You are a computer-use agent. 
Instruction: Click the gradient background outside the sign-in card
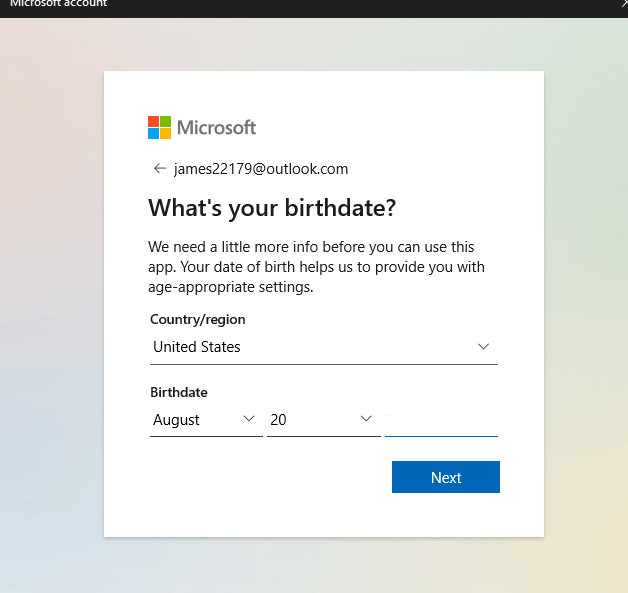(50, 300)
